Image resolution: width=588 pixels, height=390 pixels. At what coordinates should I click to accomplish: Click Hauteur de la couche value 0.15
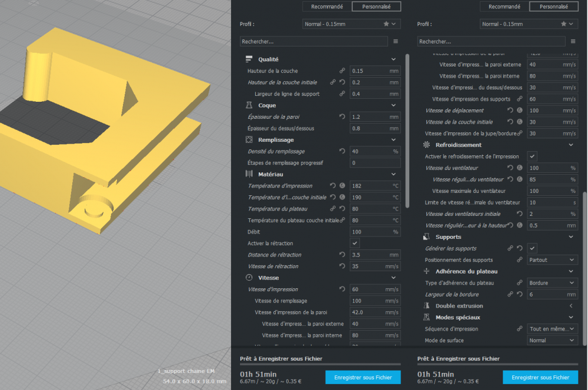point(375,71)
